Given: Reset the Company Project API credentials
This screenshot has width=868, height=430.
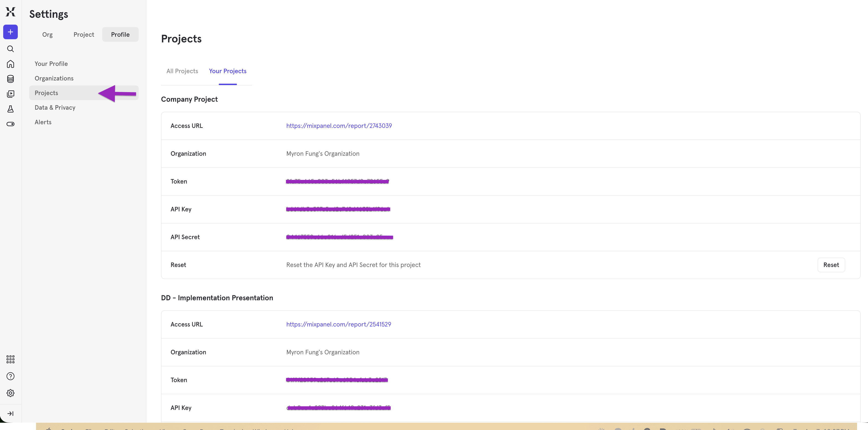Looking at the screenshot, I should tap(831, 265).
